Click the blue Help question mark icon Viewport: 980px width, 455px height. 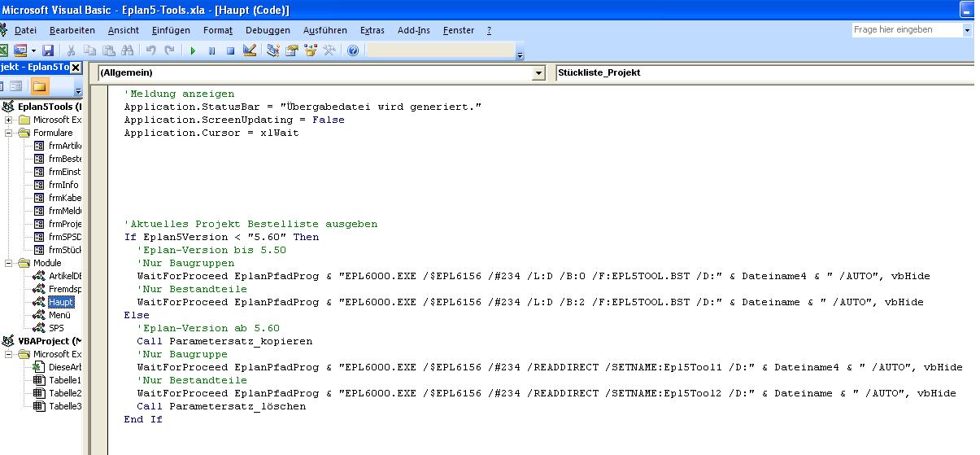(353, 50)
